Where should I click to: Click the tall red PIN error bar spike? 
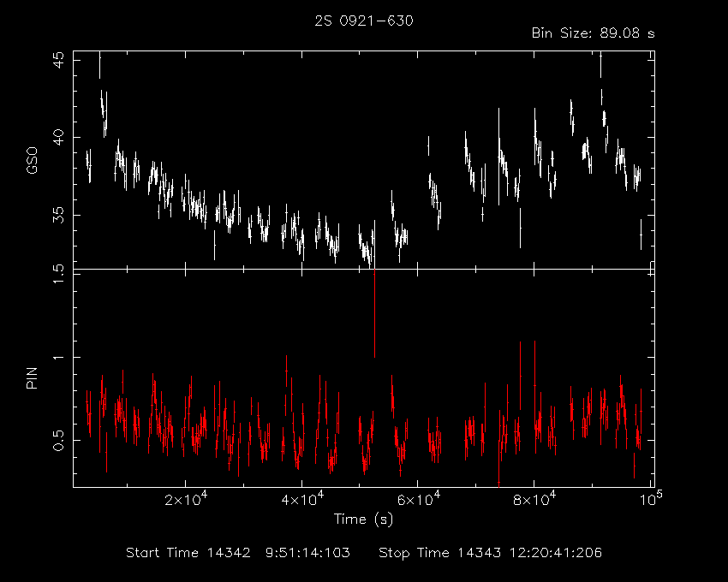(374, 314)
